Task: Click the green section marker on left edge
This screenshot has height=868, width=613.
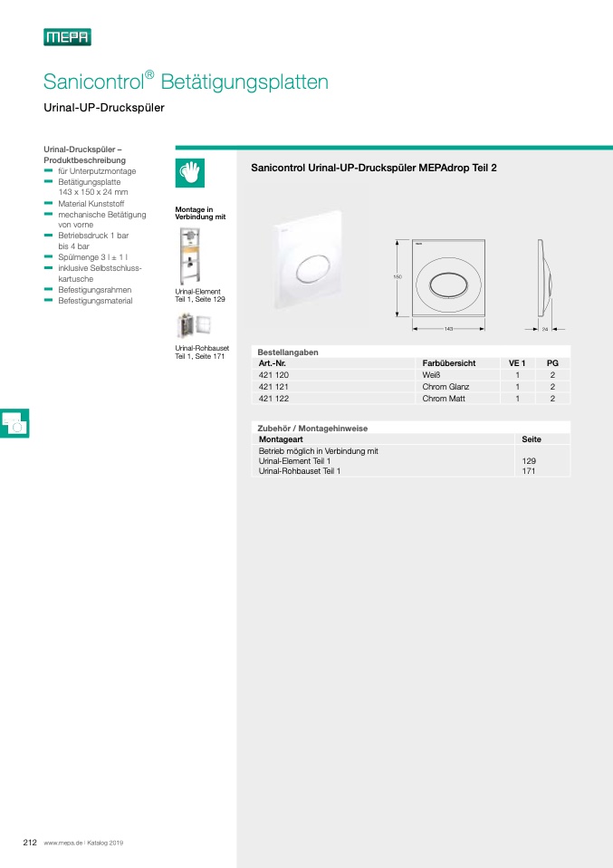Action: (14, 422)
